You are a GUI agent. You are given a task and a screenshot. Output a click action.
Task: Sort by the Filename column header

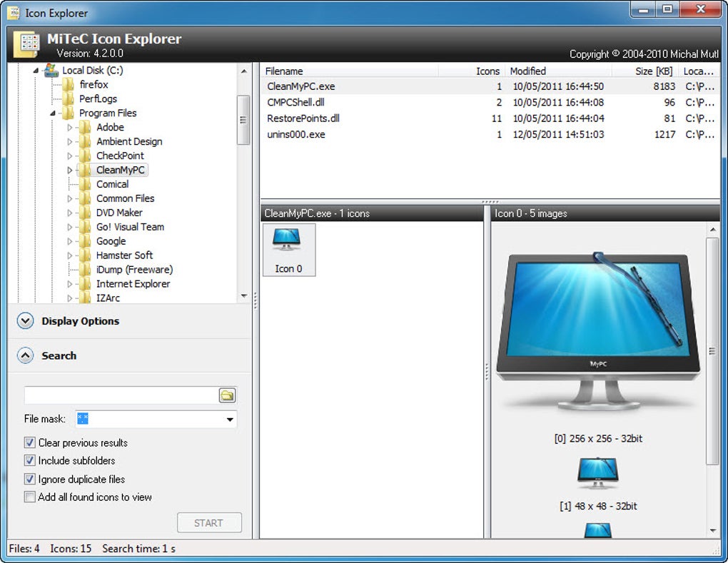point(349,71)
